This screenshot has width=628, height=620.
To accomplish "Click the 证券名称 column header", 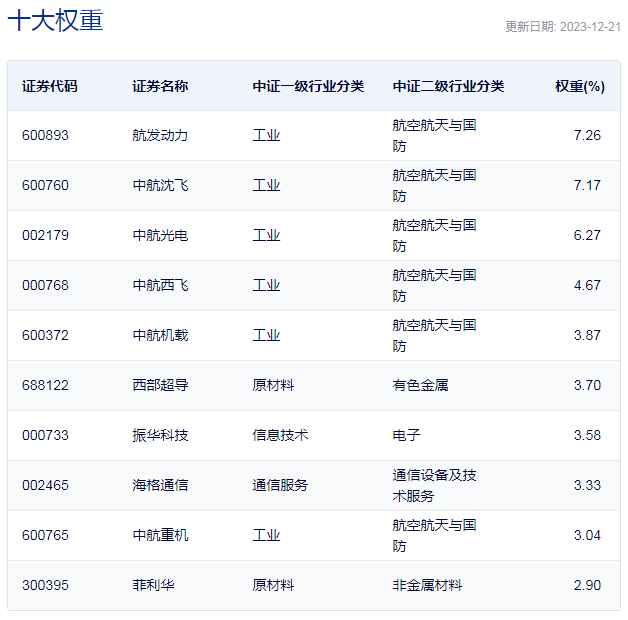I will (160, 86).
